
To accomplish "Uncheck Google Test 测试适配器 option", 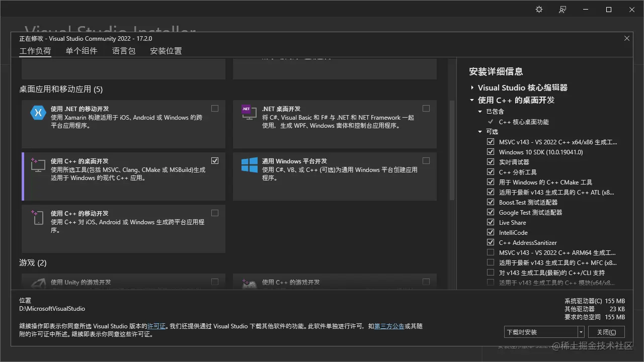I will [491, 212].
